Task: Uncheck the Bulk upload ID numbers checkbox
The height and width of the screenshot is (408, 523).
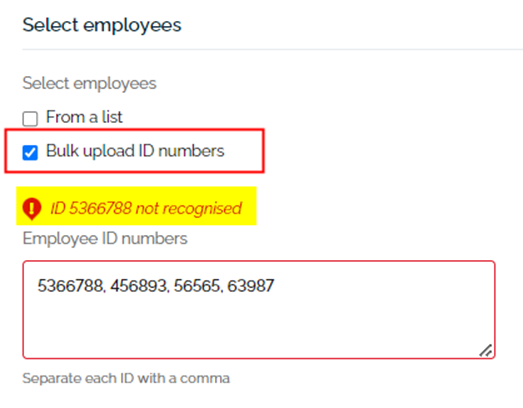Action: click(30, 152)
